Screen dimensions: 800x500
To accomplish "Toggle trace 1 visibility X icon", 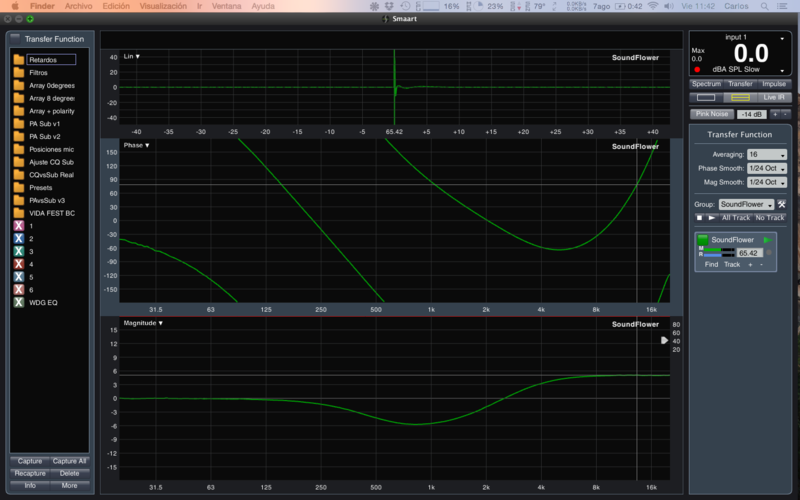I will tap(19, 227).
